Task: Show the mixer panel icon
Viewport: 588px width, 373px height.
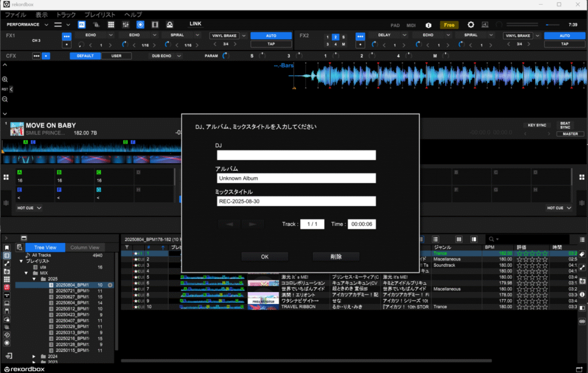Action: 126,25
